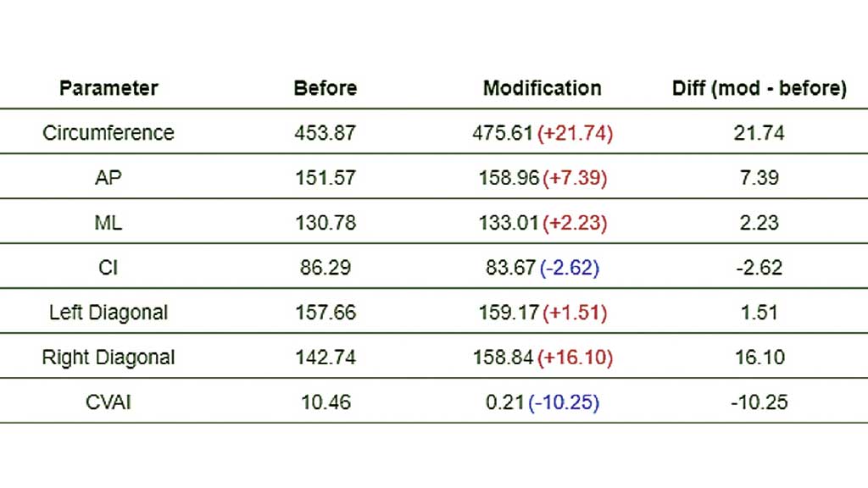Select the Circumference row label
Screen dimensions: 868x488
[108, 133]
